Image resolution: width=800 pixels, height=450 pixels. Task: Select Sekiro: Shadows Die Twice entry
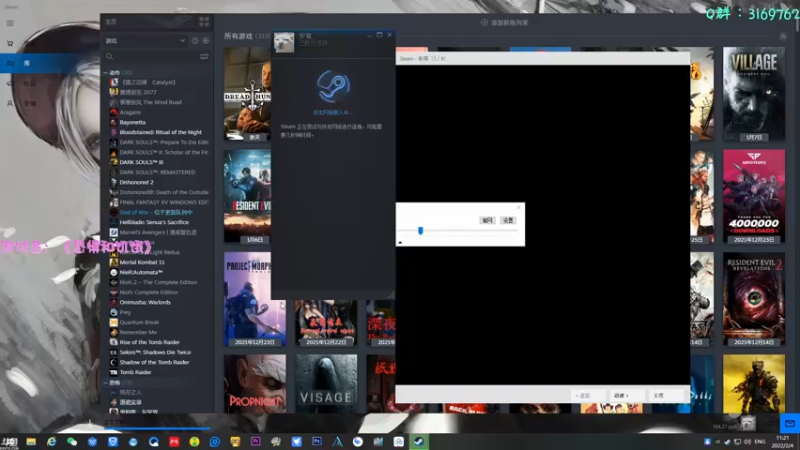[155, 352]
